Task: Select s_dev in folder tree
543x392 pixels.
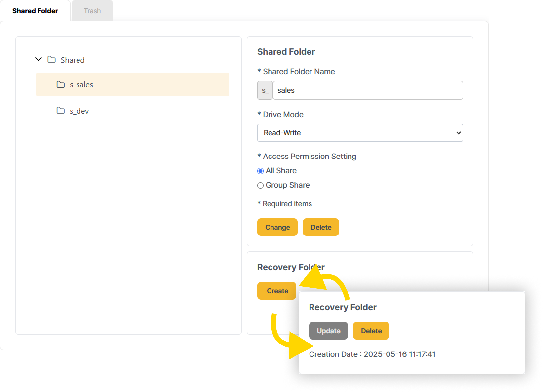Action: tap(79, 111)
